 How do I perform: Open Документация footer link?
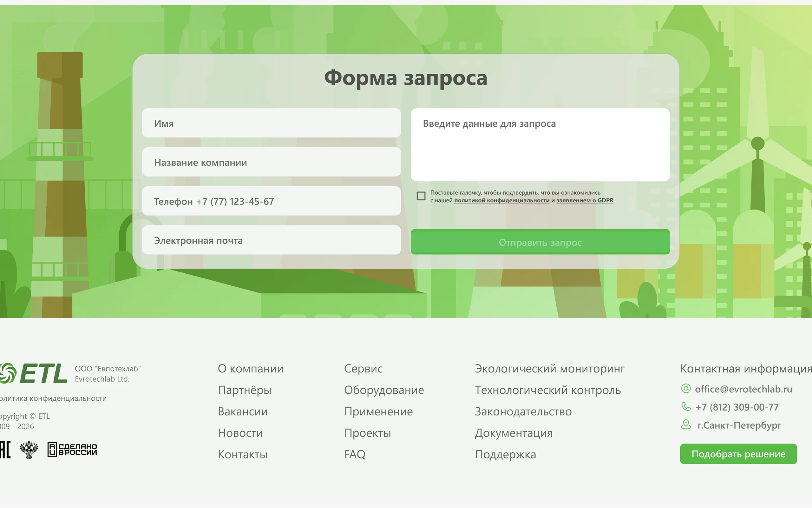[x=514, y=433]
